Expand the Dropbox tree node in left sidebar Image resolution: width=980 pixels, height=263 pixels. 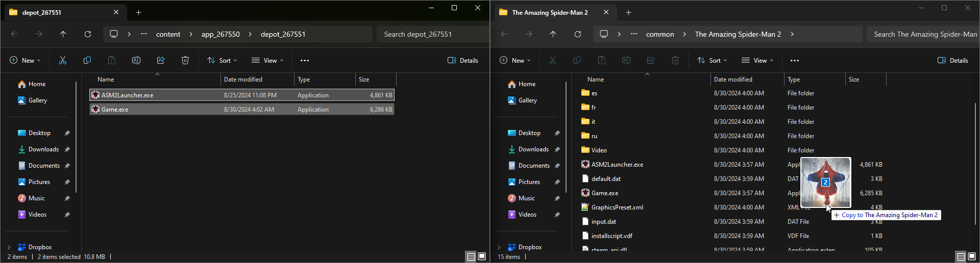(9, 247)
